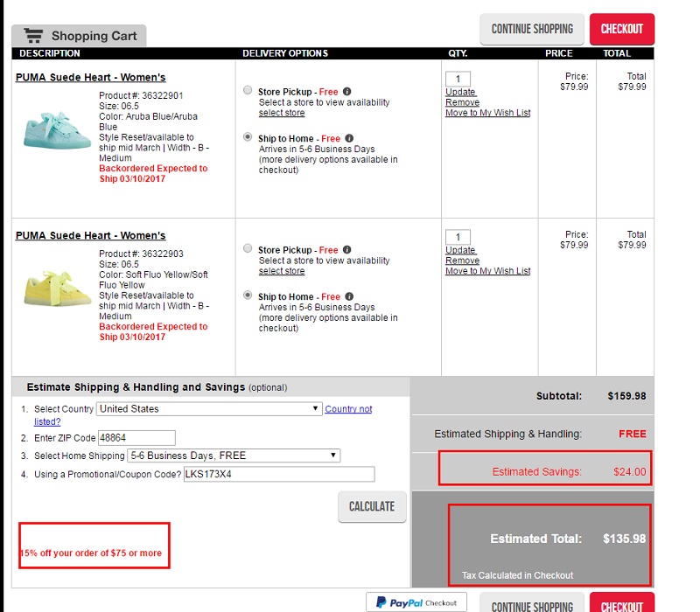700x612 pixels.
Task: Click the bottom red Checkout button
Action: [x=622, y=604]
